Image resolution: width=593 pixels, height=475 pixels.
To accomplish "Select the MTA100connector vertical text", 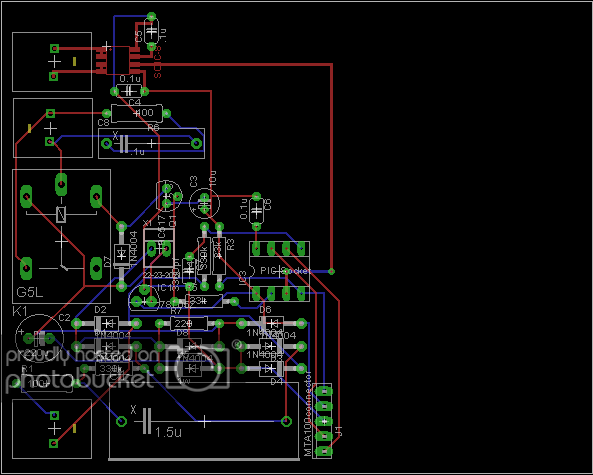I will [x=307, y=414].
